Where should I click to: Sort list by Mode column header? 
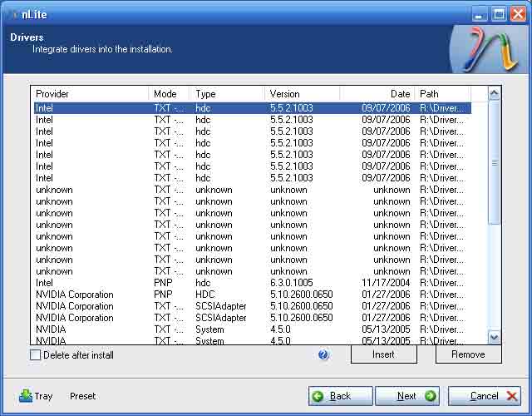(168, 94)
